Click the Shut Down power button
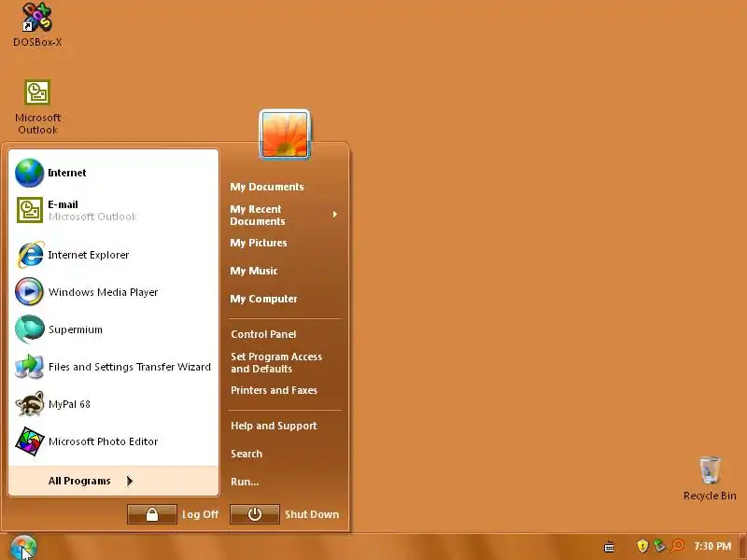 point(255,514)
